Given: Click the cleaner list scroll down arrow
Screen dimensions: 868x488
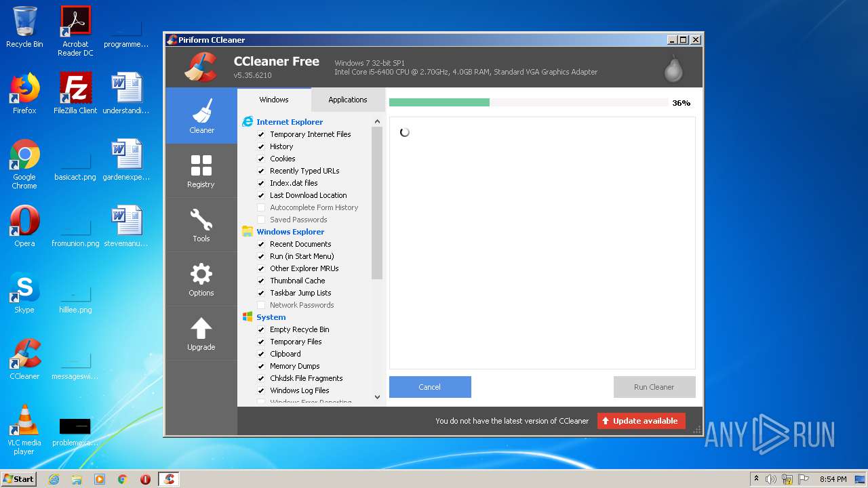Looking at the screenshot, I should 377,397.
